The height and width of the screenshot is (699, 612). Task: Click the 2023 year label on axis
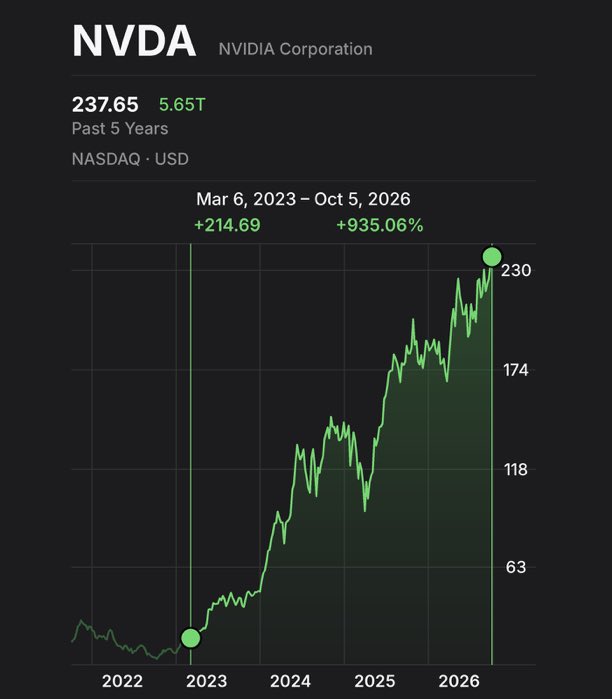tap(206, 681)
